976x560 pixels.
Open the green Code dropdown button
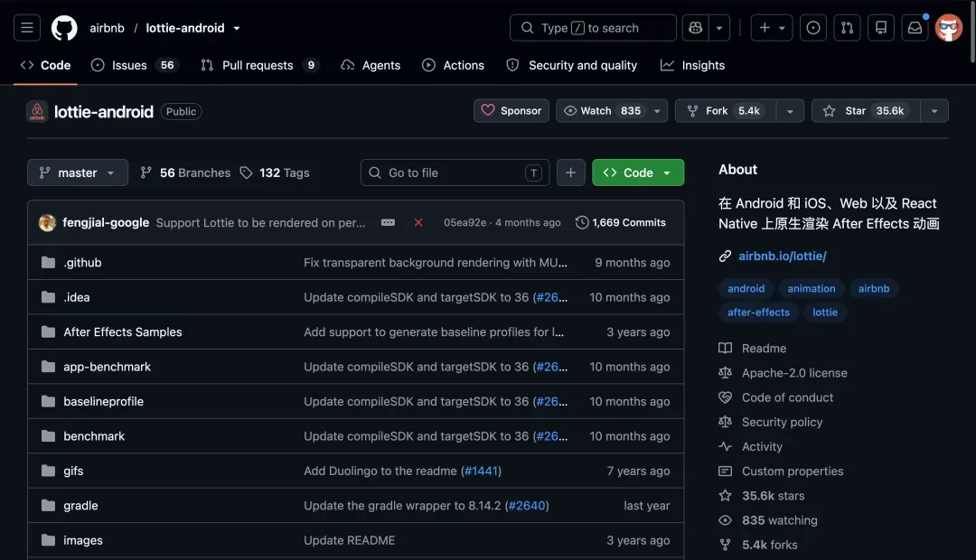[x=638, y=173]
